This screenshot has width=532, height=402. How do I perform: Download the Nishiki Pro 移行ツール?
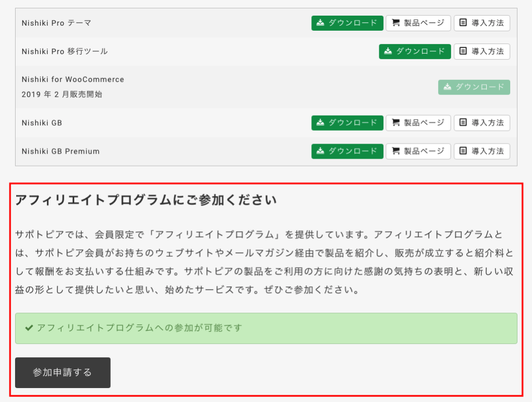(415, 51)
